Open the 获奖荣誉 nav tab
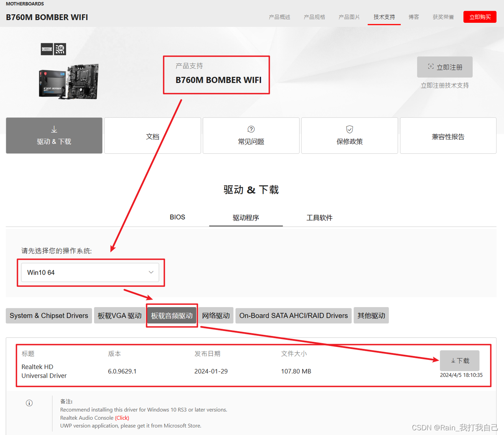504x435 pixels. (x=443, y=17)
